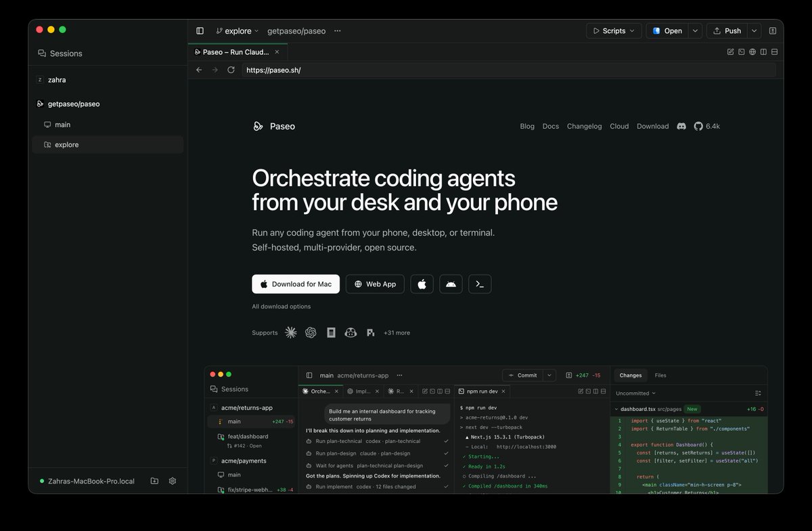This screenshot has width=812, height=531.
Task: Click the fifth Supports provider icon
Action: point(370,333)
